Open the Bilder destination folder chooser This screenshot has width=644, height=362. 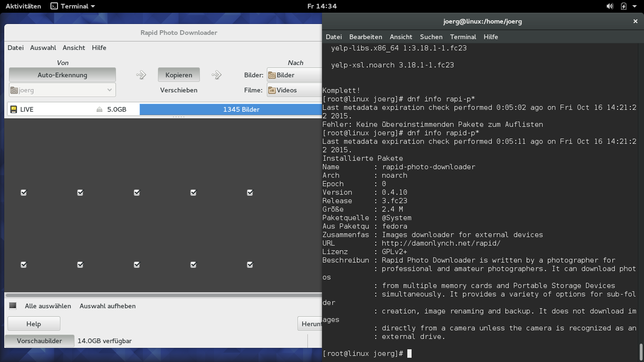294,75
